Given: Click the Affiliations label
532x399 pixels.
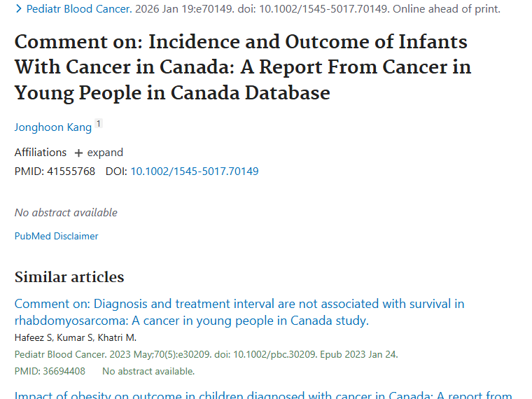Looking at the screenshot, I should coord(41,153).
